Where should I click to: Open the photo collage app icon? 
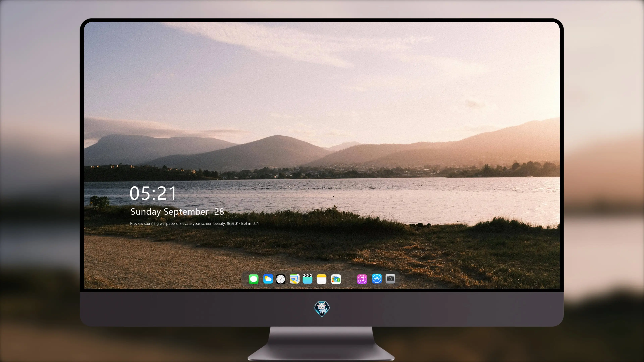(336, 279)
